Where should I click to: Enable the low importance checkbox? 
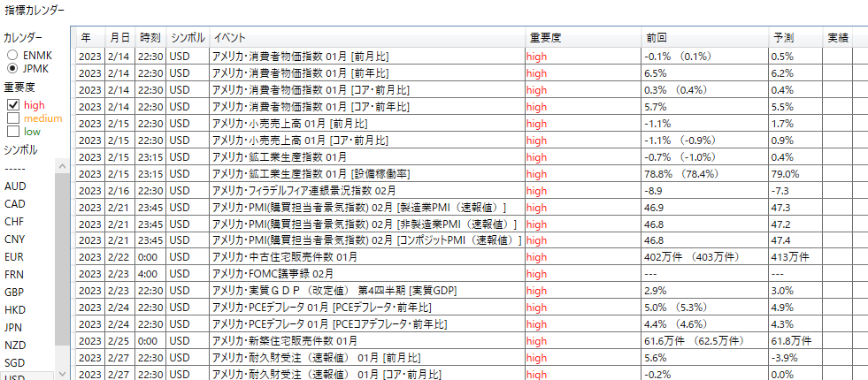click(x=13, y=132)
